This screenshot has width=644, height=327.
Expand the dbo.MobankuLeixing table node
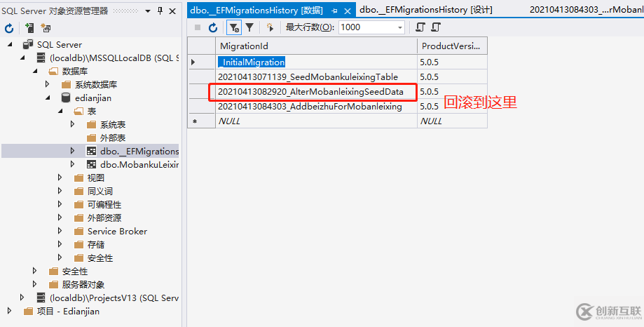click(73, 164)
